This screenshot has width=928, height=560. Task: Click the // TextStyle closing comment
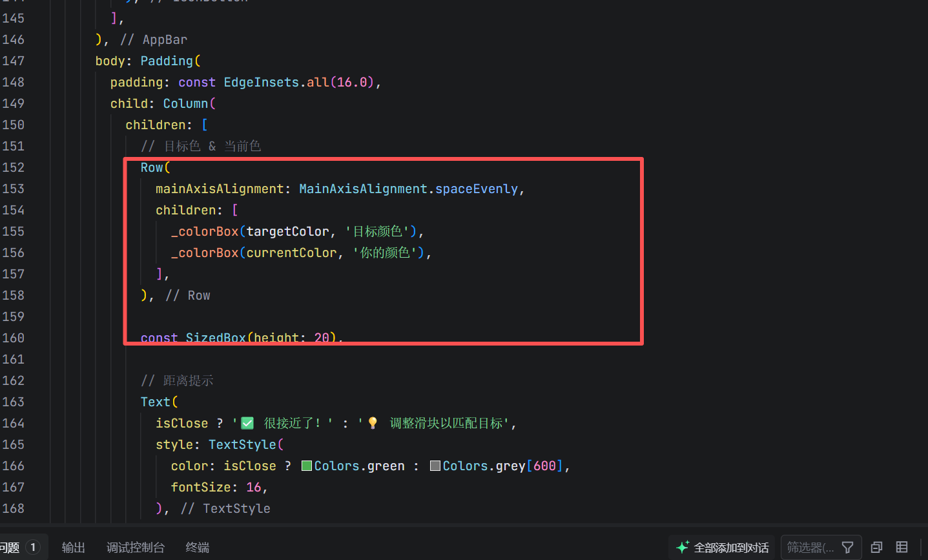(225, 508)
